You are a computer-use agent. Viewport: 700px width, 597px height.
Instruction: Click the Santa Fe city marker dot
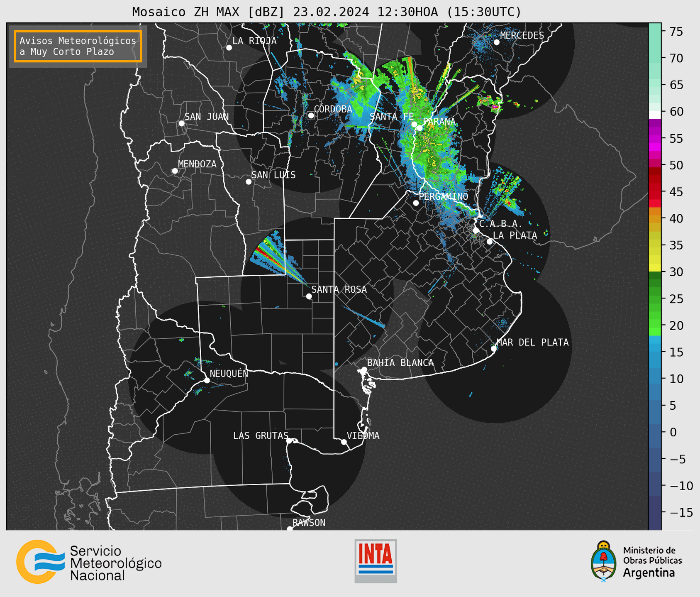coord(414,124)
